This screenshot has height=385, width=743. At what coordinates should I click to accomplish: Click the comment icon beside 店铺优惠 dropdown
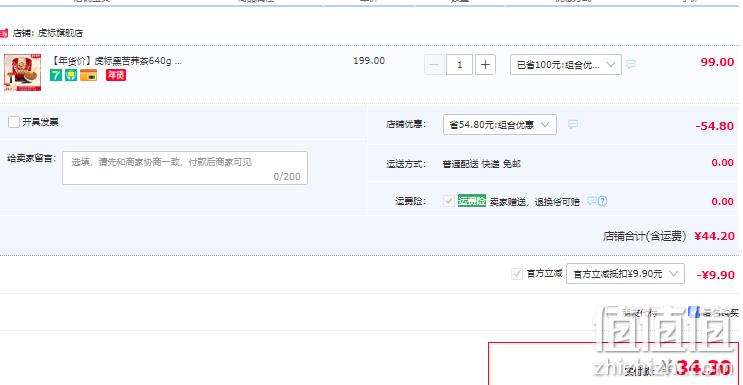[x=573, y=125]
